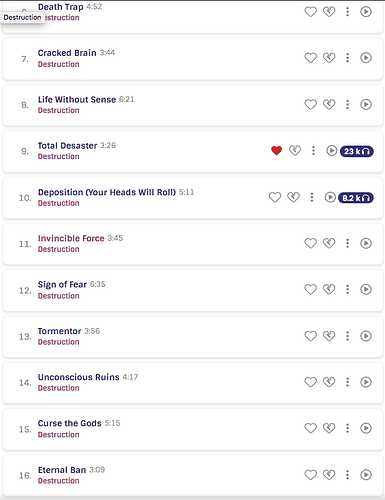
Task: Open Destruction artist link under Tormentor
Action: 59,342
